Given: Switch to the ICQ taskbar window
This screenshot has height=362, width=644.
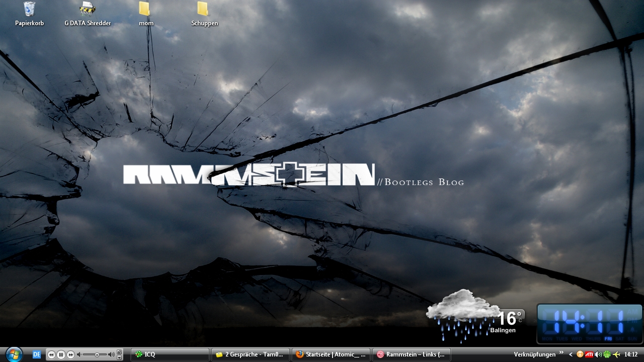Looking at the screenshot, I should tap(170, 354).
